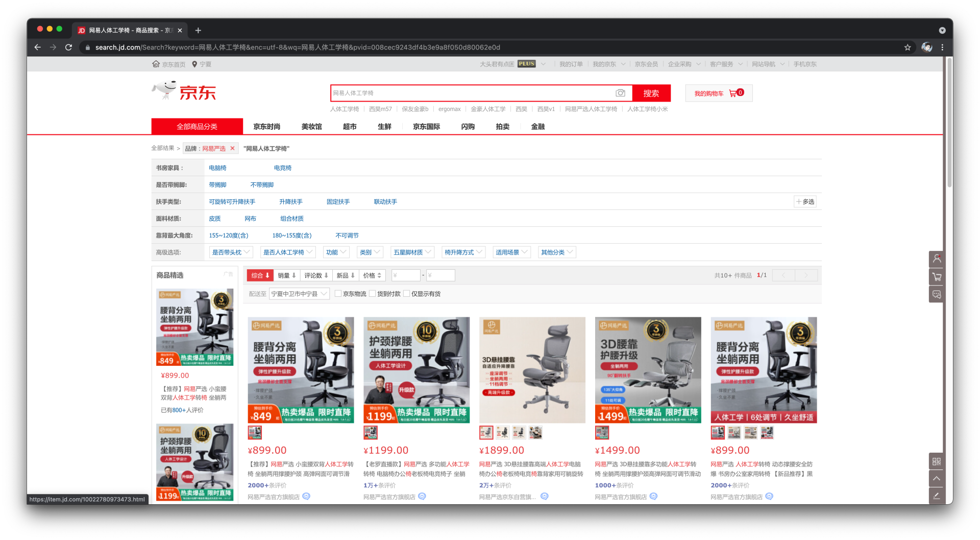Filter by 网布 material
The height and width of the screenshot is (540, 980).
pos(251,218)
